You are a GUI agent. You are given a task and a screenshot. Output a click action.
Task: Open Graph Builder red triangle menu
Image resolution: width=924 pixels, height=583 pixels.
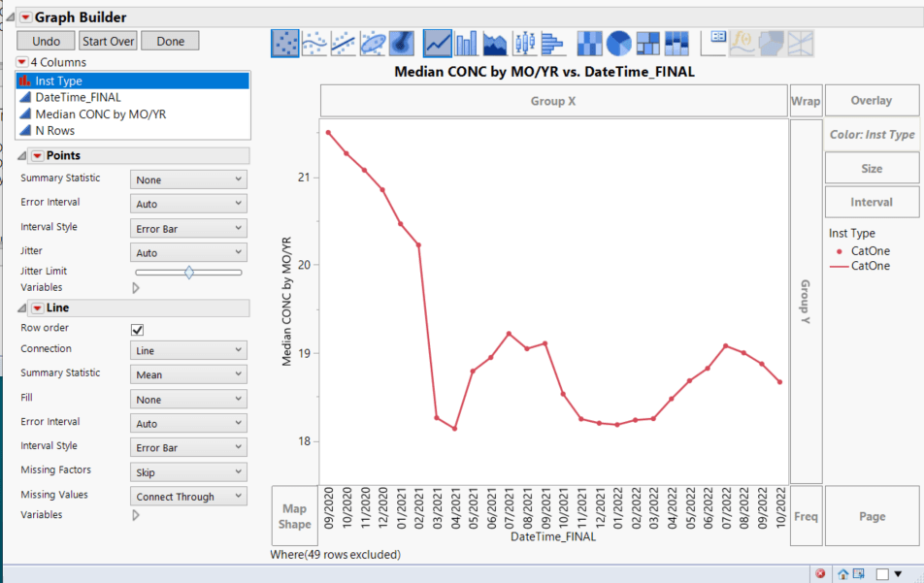26,17
